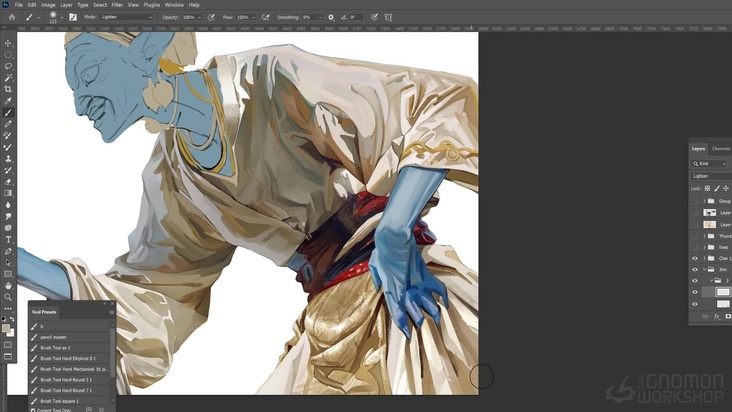Open the foreground color swatch
The width and height of the screenshot is (732, 412).
pos(6,328)
